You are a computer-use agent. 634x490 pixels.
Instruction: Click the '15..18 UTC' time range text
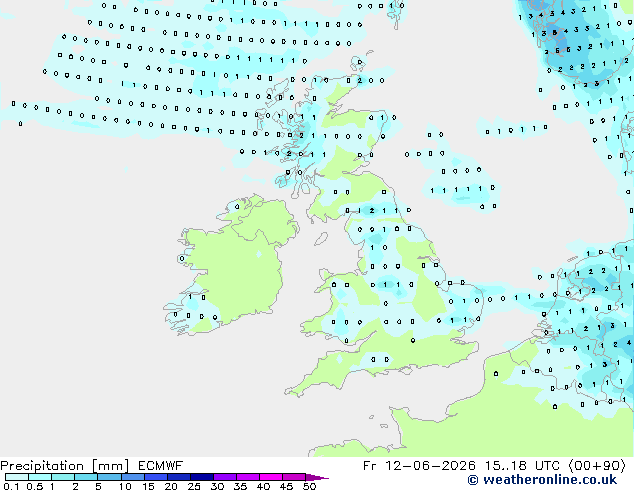tap(522, 466)
